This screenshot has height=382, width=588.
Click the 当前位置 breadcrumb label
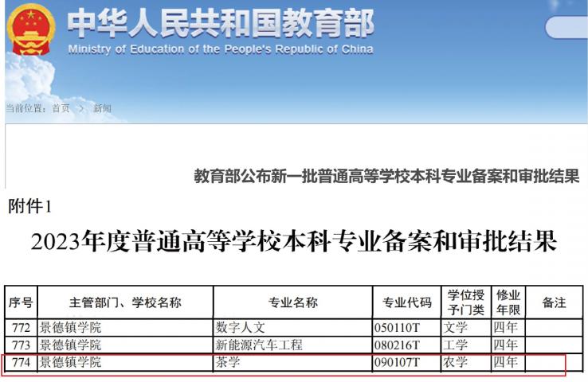[25, 108]
